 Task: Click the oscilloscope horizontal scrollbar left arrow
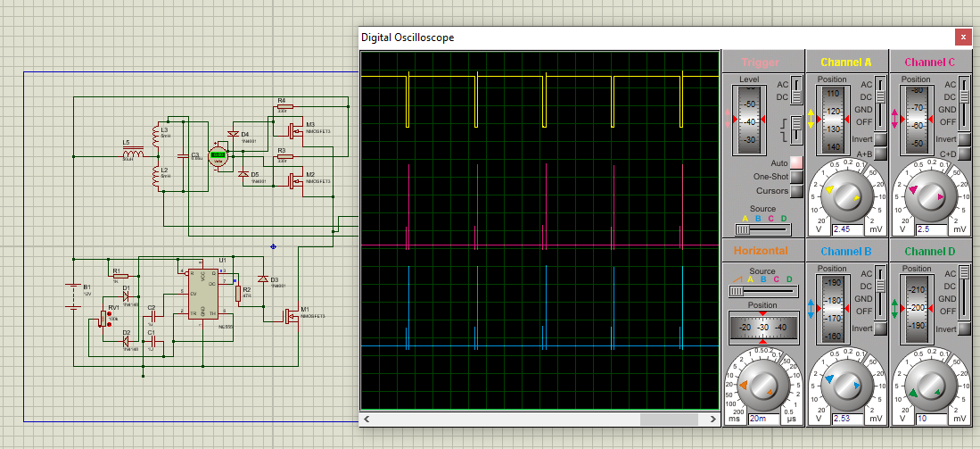tap(366, 419)
